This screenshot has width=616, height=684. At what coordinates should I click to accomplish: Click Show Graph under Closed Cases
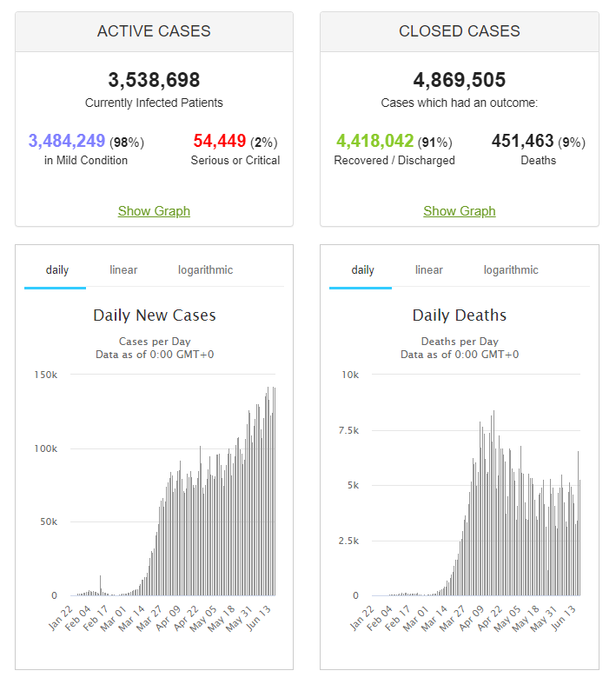click(x=459, y=211)
